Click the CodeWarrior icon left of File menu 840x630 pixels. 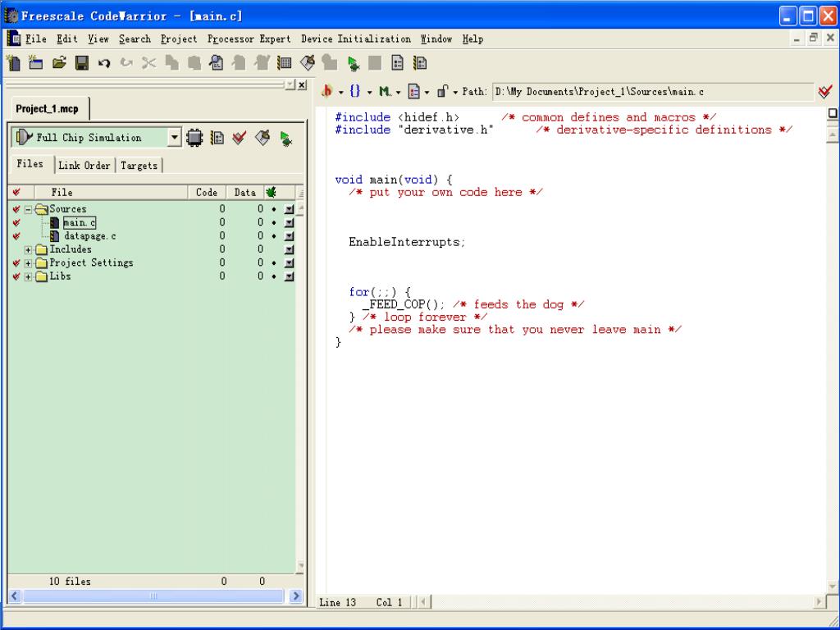[13, 39]
